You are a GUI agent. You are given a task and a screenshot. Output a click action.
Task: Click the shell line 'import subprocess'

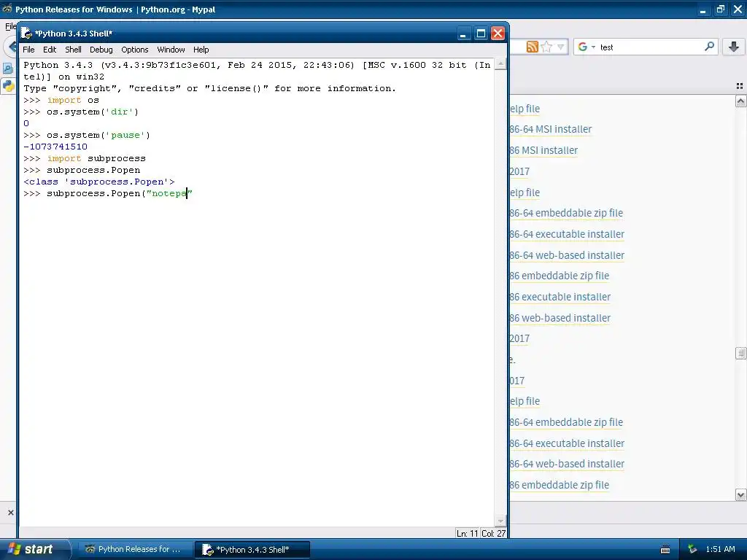(96, 158)
